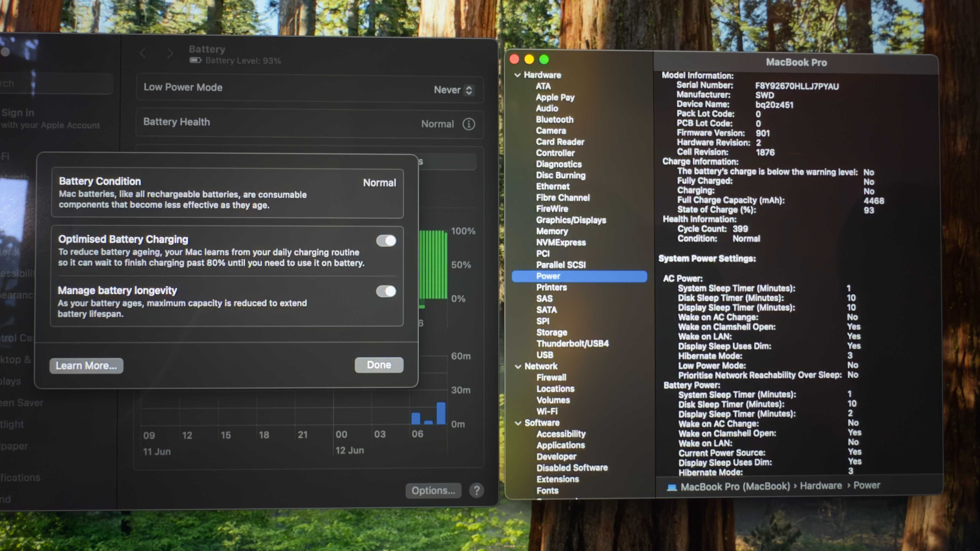Screen dimensions: 980x551
Task: Collapse the Software section in System Information
Action: [518, 423]
